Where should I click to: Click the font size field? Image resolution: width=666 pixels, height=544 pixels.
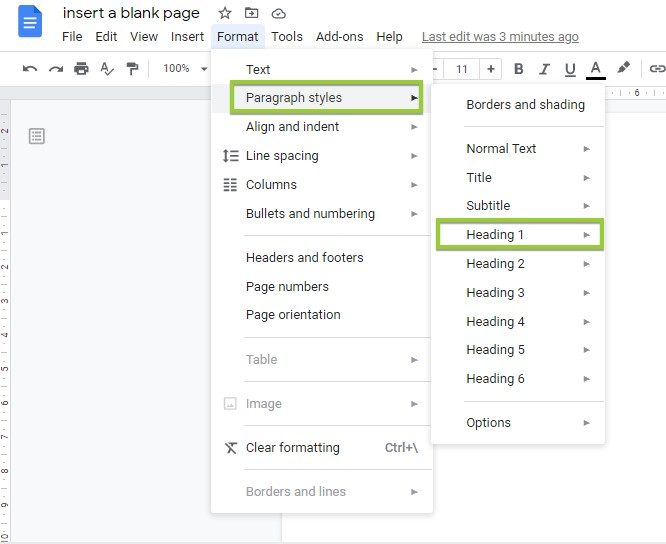tap(462, 69)
